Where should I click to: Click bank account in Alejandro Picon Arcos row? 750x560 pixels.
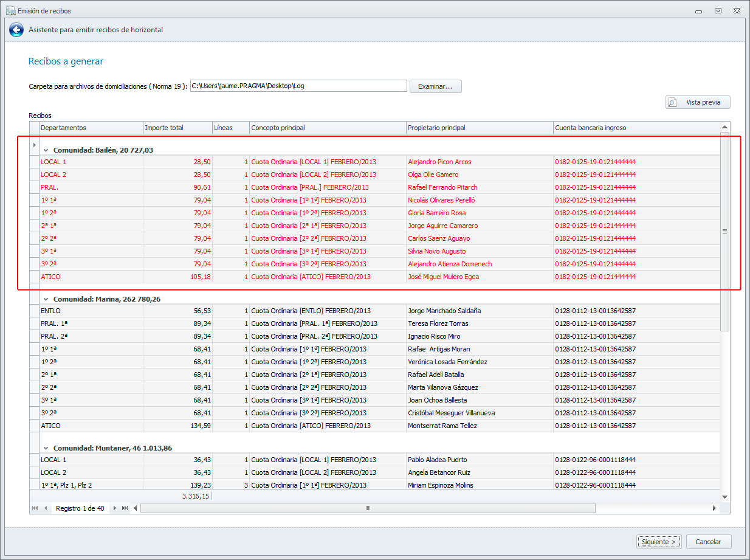[x=595, y=162]
